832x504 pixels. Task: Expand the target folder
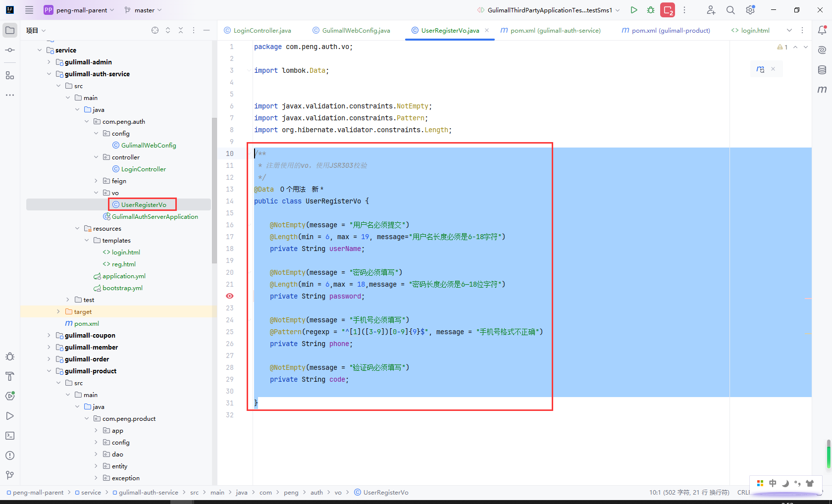[58, 311]
